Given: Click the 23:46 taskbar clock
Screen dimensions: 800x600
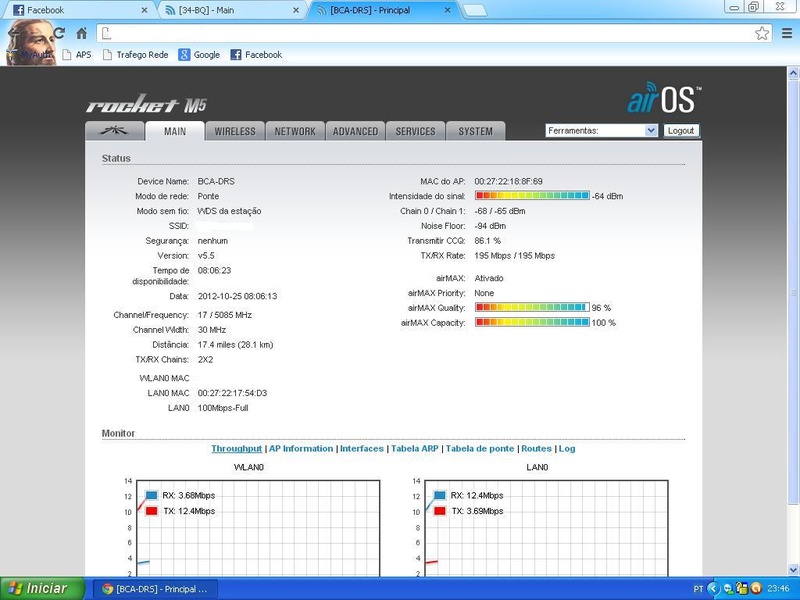Looking at the screenshot, I should click(778, 589).
